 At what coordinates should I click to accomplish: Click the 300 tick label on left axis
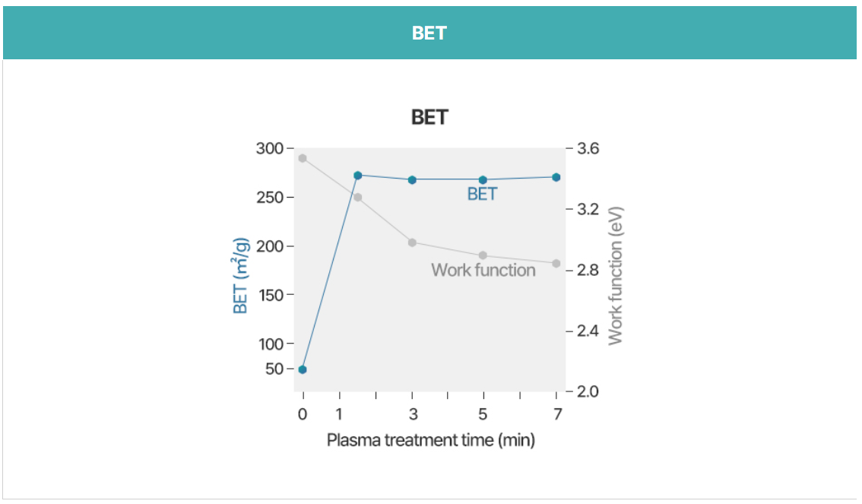(269, 148)
